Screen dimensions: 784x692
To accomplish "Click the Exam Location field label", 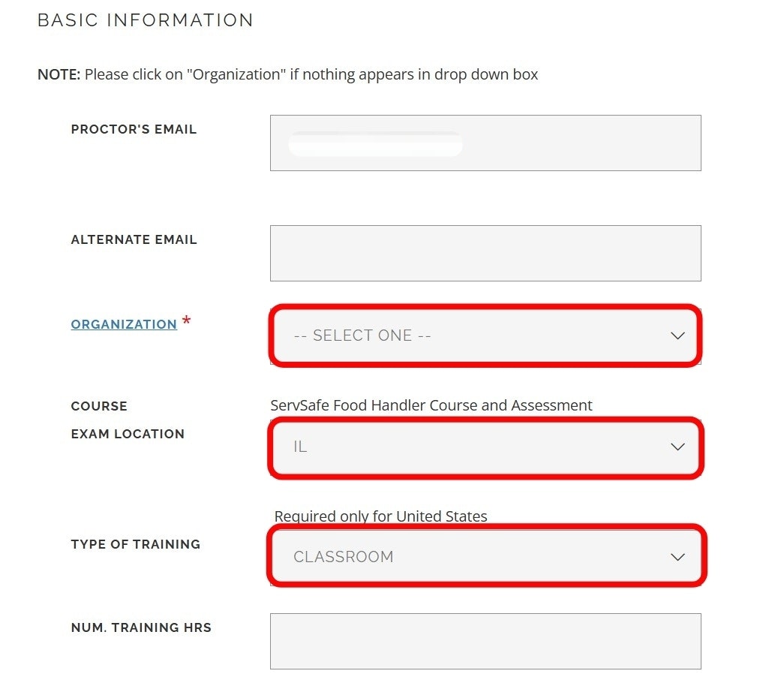I will [128, 434].
